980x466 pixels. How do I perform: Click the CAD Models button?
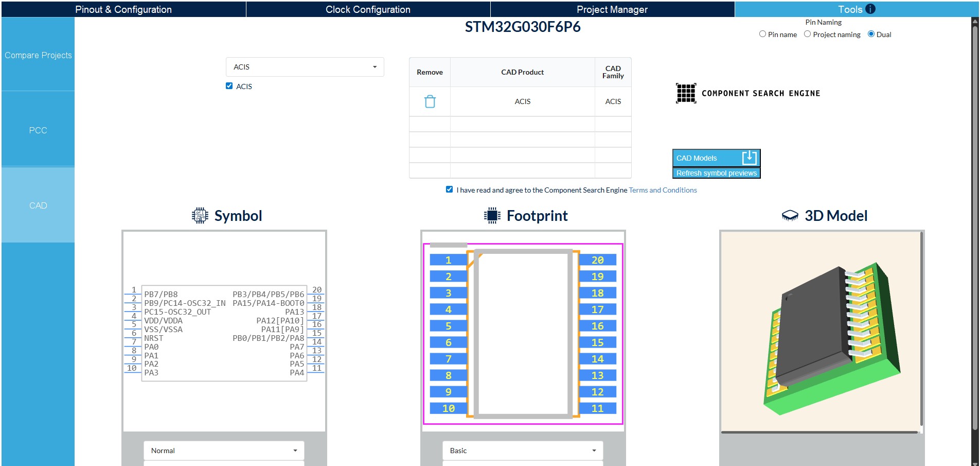[716, 158]
